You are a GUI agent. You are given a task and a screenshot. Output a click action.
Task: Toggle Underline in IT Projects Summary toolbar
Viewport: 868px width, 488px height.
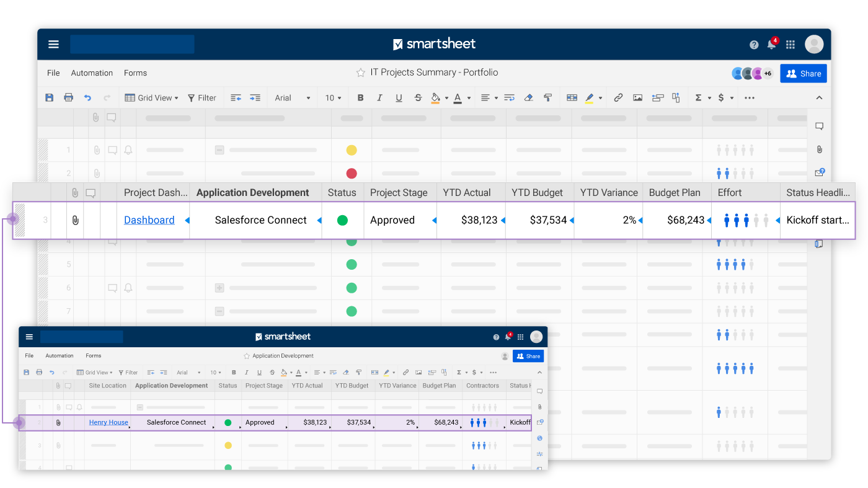[x=399, y=97]
